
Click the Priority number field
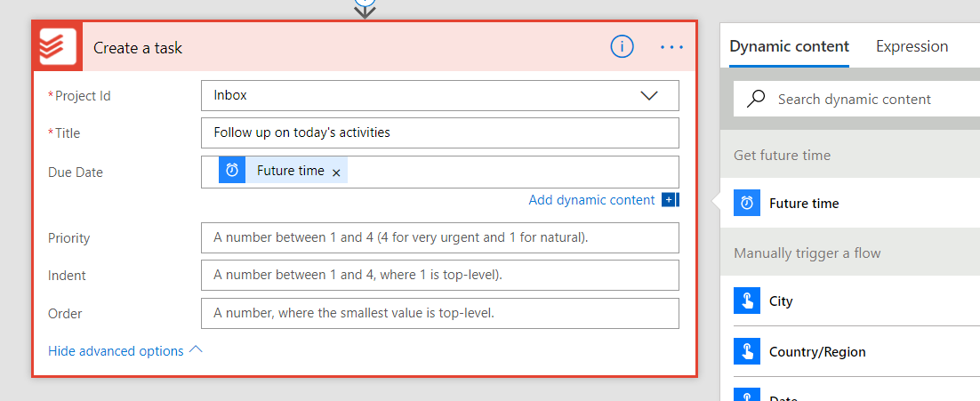439,238
